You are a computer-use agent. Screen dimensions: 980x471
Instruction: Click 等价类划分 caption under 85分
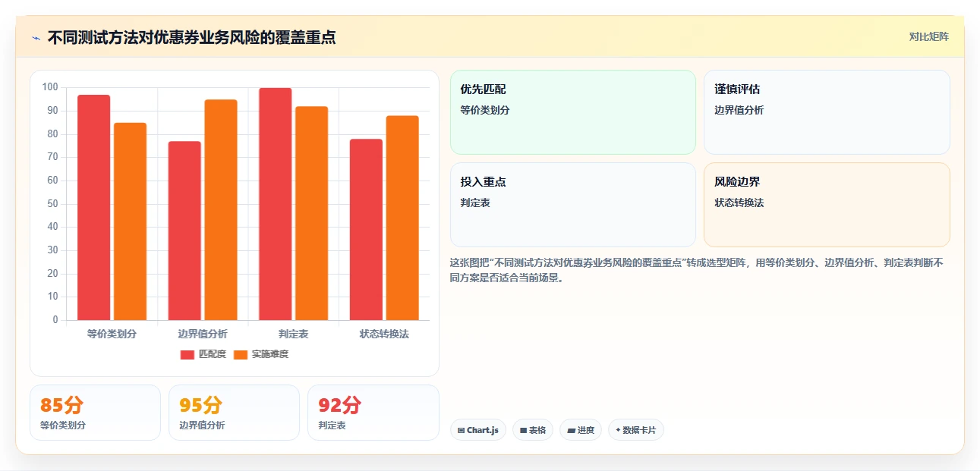click(x=63, y=425)
